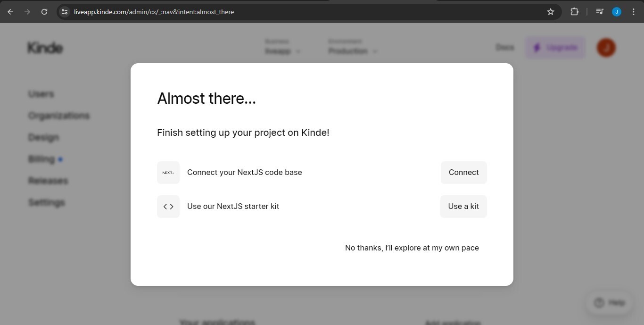Click the Almost there... heading

[206, 99]
